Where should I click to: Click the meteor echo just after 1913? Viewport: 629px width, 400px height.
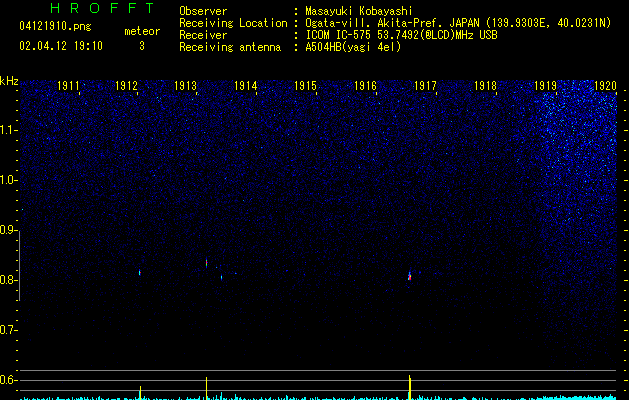coord(206,263)
